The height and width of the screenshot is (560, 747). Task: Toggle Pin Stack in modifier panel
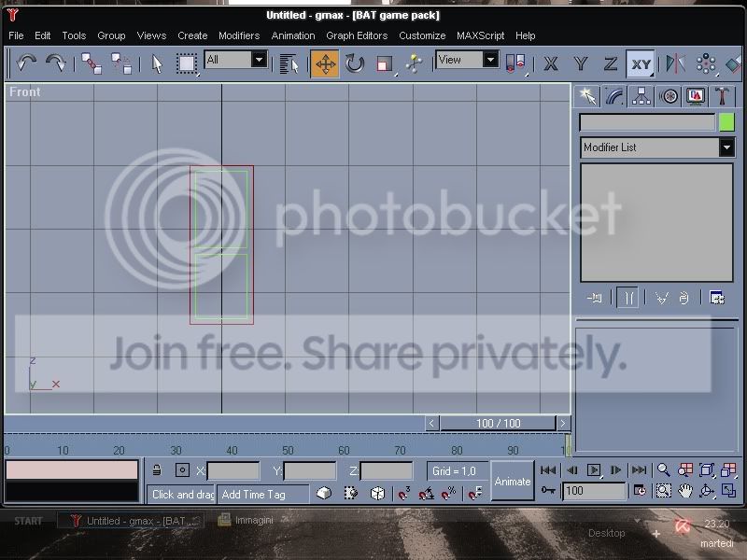(595, 298)
